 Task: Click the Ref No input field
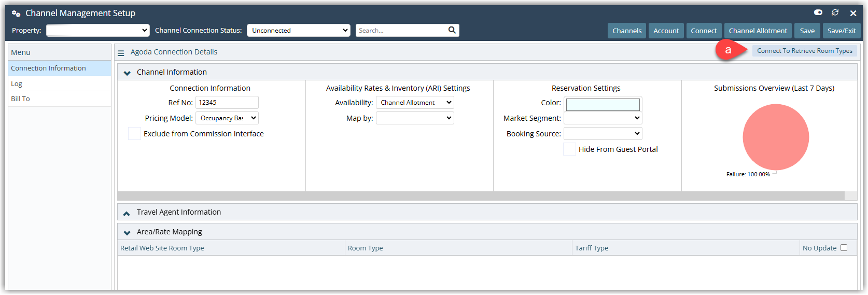pyautogui.click(x=227, y=103)
